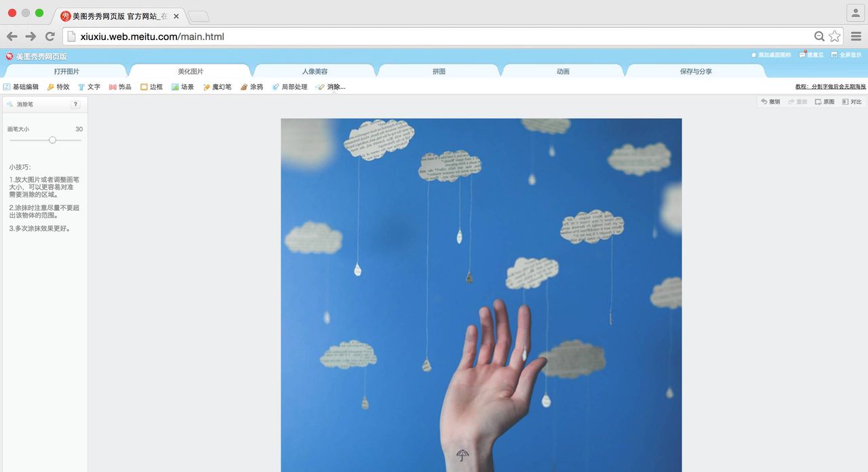This screenshot has height=472, width=868.
Task: Switch to the 保存与分享 tab
Action: point(696,71)
